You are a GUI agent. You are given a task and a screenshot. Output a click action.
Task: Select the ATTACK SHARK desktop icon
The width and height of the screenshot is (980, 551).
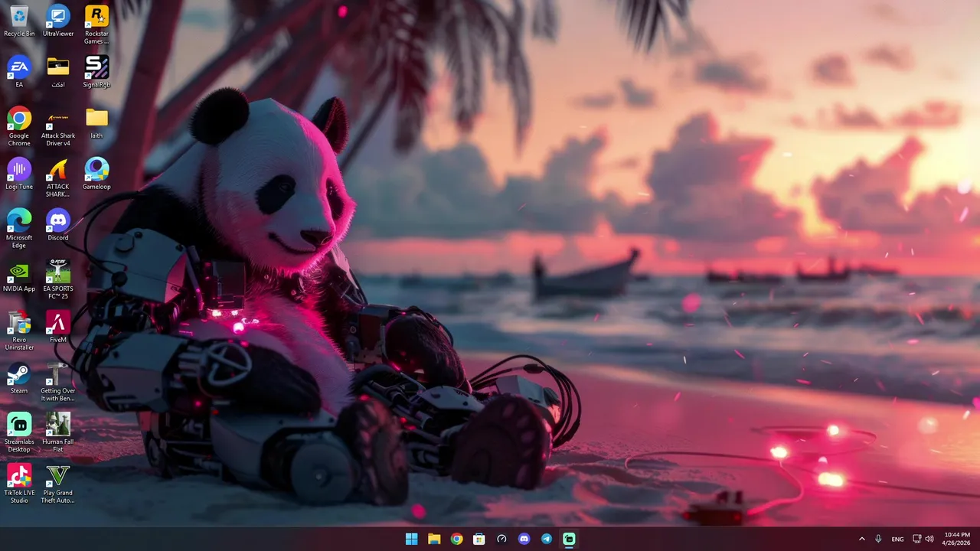58,178
